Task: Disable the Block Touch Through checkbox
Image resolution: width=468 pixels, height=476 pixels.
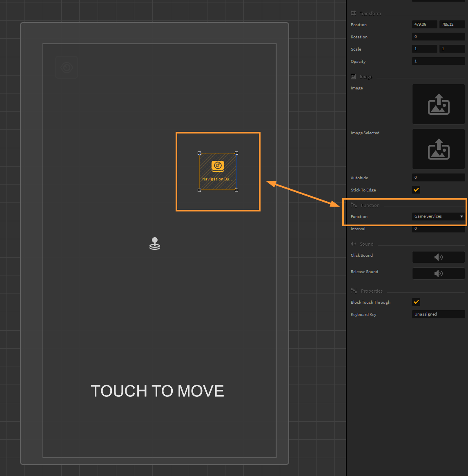Action: tap(416, 302)
